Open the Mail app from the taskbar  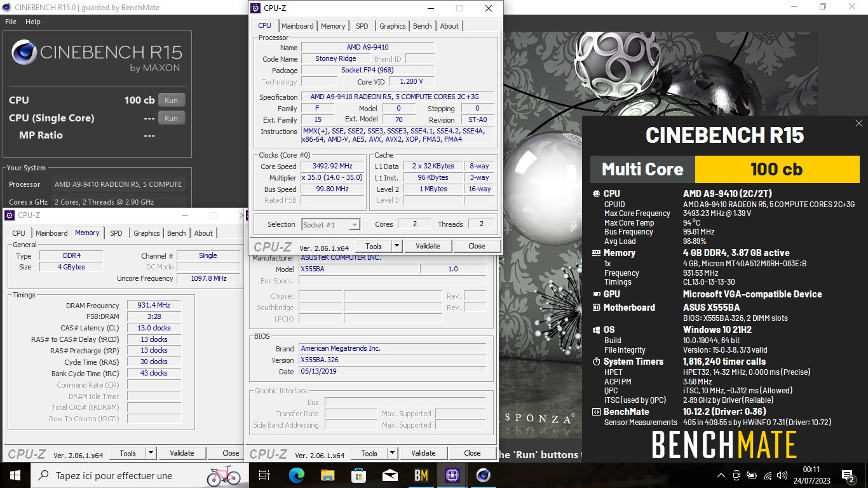(x=390, y=475)
